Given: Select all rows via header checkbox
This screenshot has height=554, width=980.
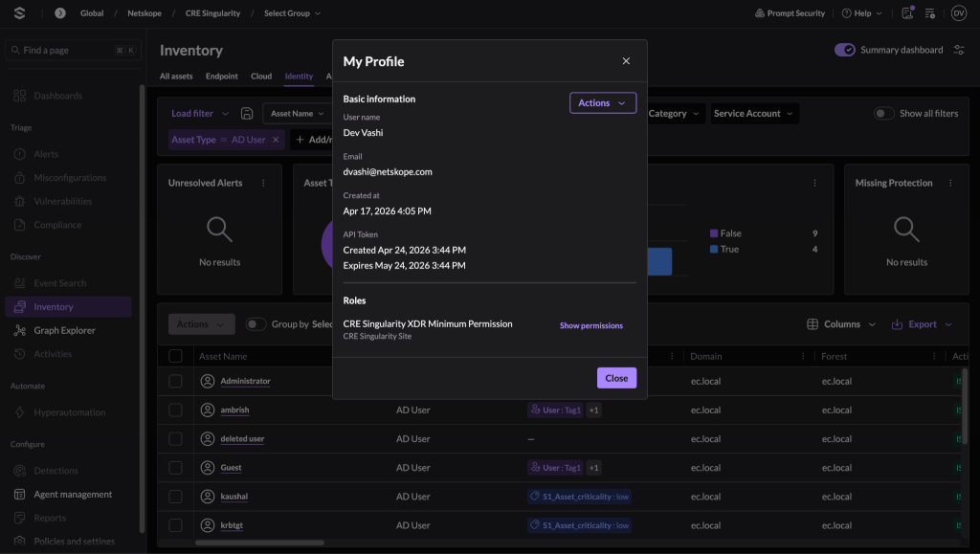Looking at the screenshot, I should click(176, 356).
